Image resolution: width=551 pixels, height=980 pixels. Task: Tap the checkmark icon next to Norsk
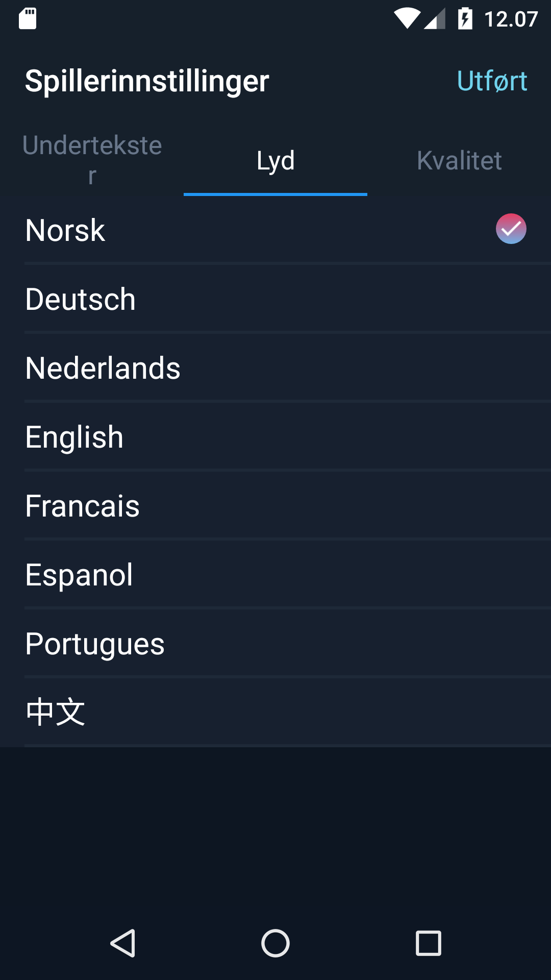(x=511, y=229)
